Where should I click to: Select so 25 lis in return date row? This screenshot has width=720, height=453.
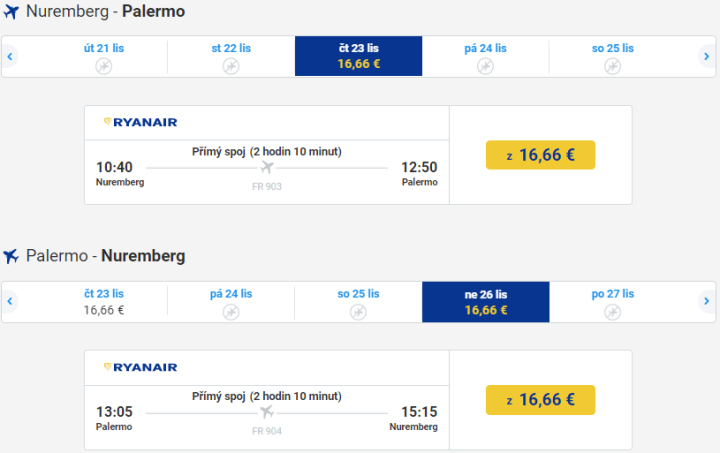(x=358, y=301)
